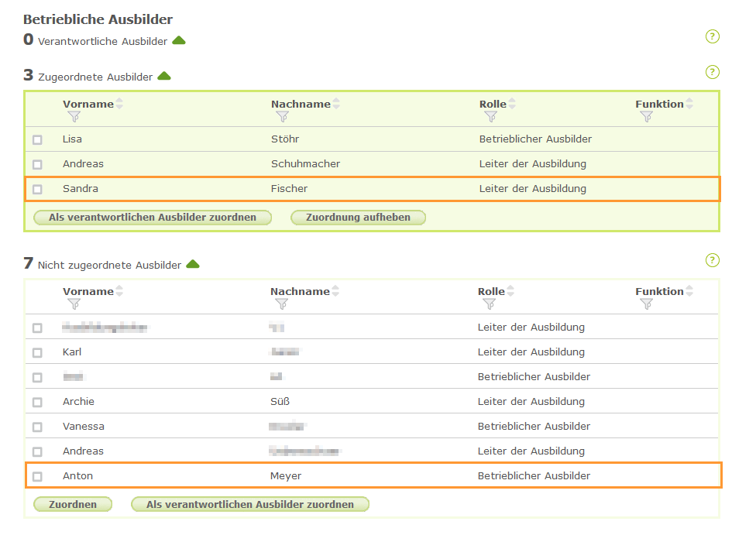This screenshot has height=542, width=756.
Task: Click help icon beside Verantwortliche Ausbilder
Action: (x=713, y=36)
